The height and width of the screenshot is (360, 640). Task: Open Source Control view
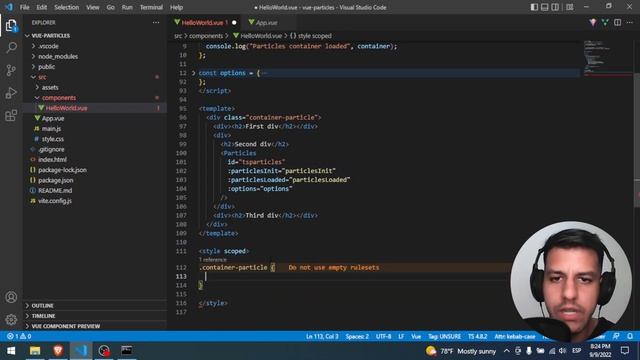click(x=11, y=70)
